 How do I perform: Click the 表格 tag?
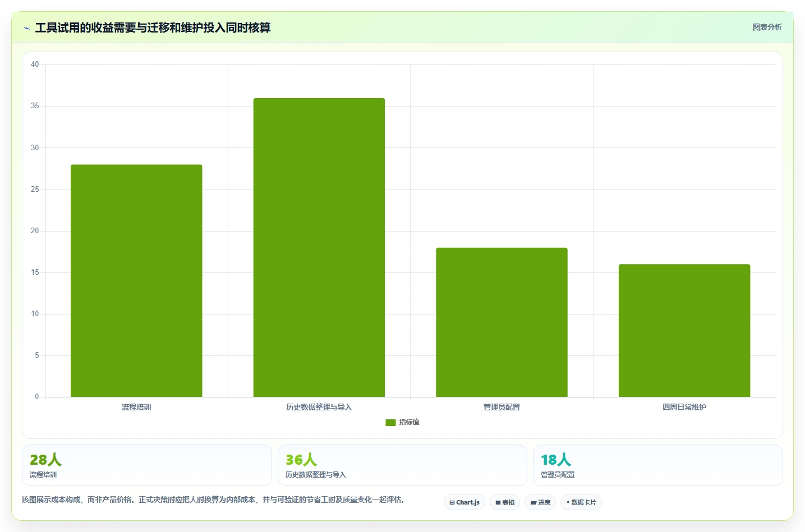pyautogui.click(x=505, y=502)
